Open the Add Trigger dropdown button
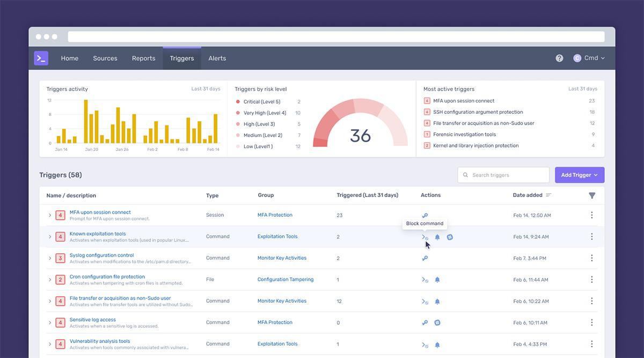The width and height of the screenshot is (644, 358). click(579, 175)
